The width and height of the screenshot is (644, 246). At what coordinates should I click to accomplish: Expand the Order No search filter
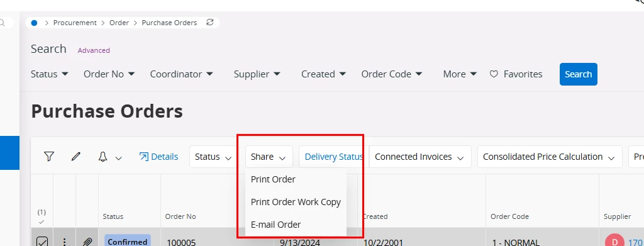point(109,74)
